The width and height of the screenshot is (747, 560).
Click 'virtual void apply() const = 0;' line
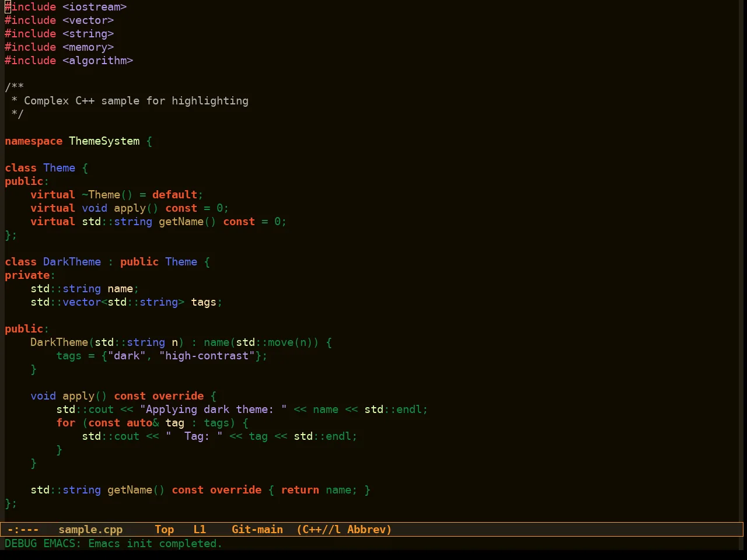(130, 208)
